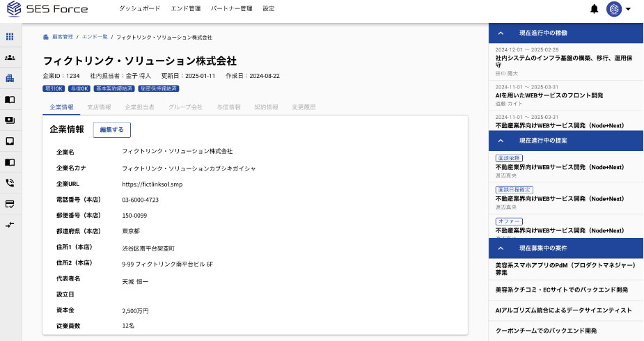Open 美容系スマホアプリのPdM募集 listing
Image resolution: width=644 pixels, height=341 pixels.
coord(565,269)
